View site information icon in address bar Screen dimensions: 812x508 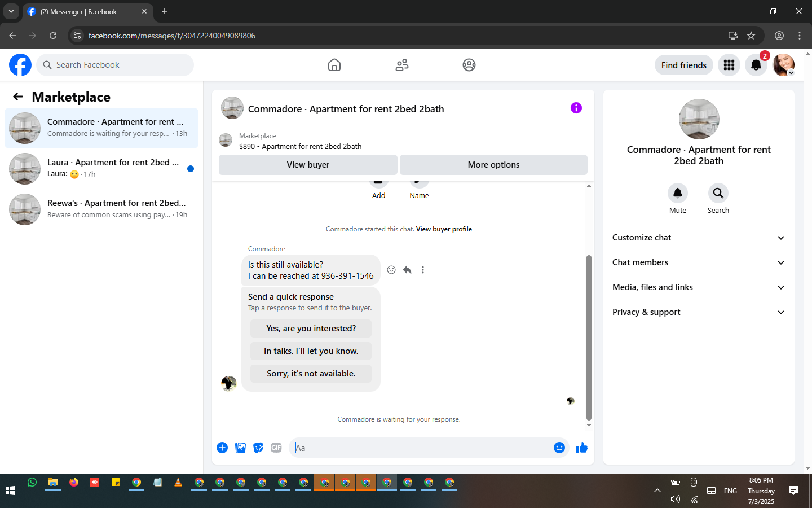click(77, 36)
